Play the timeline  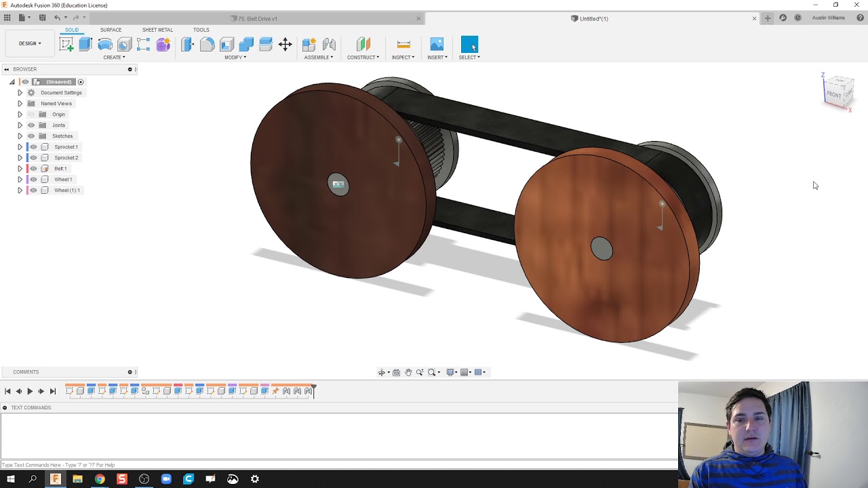click(x=30, y=391)
